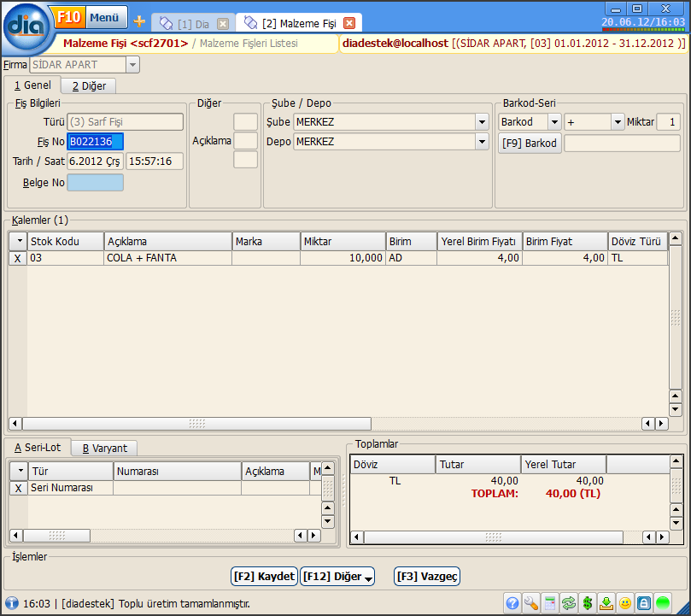Open the green dollar currency icon
Image resolution: width=691 pixels, height=616 pixels.
pyautogui.click(x=588, y=603)
